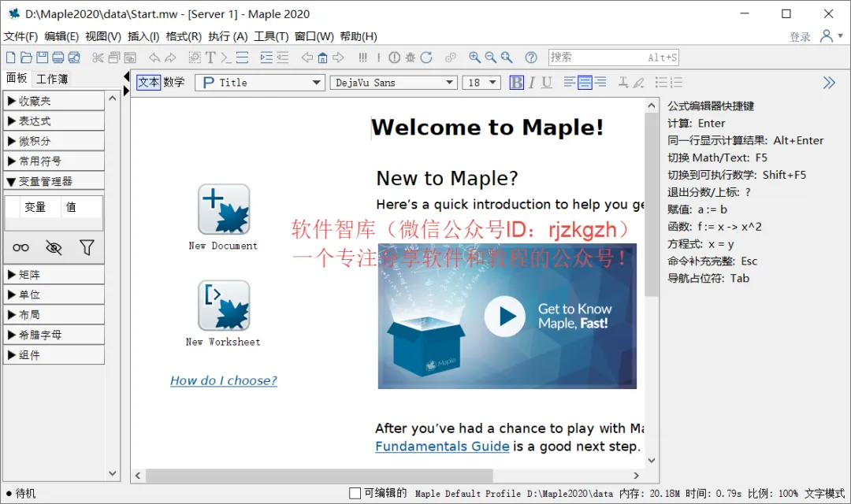The height and width of the screenshot is (504, 851).
Task: Open the Fundamentals Guide link
Action: 442,447
